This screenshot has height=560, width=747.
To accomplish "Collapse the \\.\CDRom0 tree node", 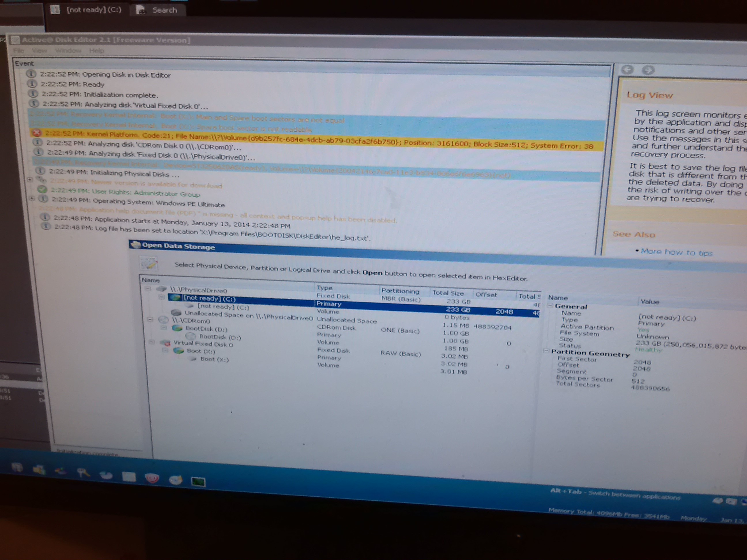I will click(150, 319).
